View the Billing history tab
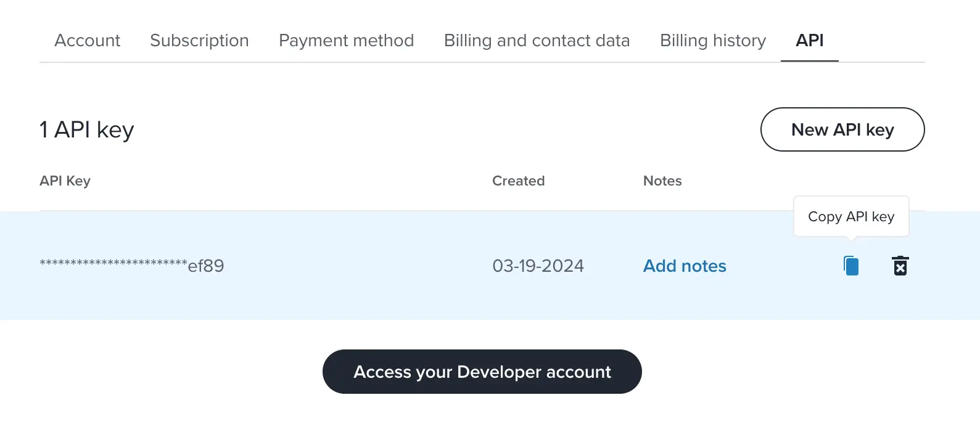This screenshot has width=980, height=432. (712, 41)
